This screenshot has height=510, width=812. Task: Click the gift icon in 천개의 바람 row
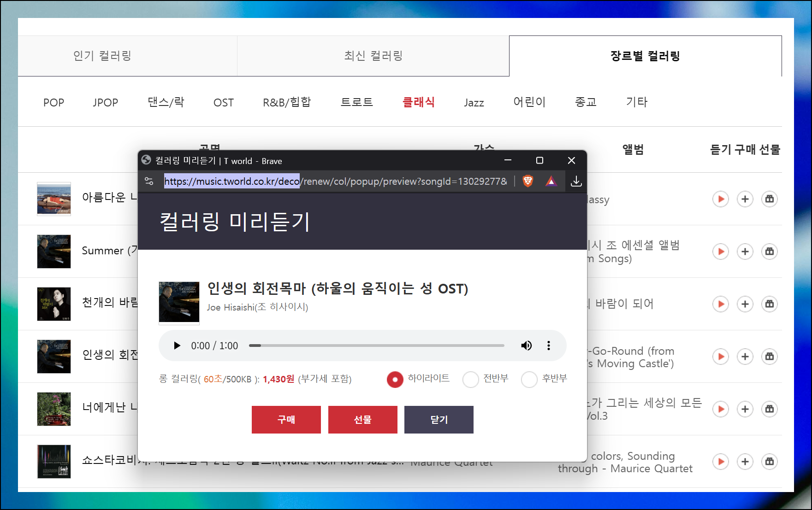[770, 304]
